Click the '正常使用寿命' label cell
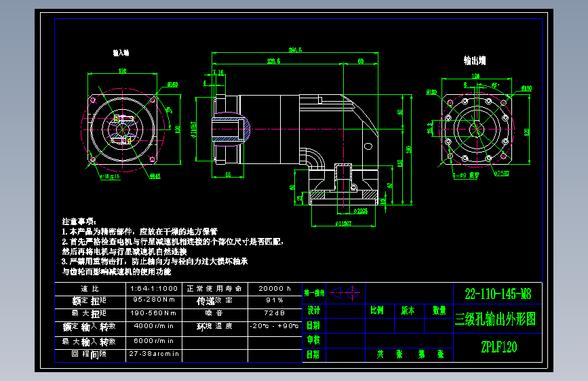 click(x=214, y=288)
